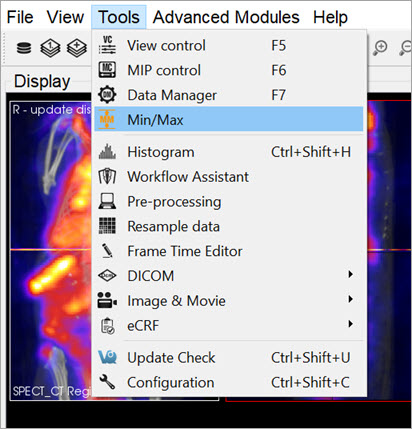Click the Frame Time Editor pencil icon

107,251
